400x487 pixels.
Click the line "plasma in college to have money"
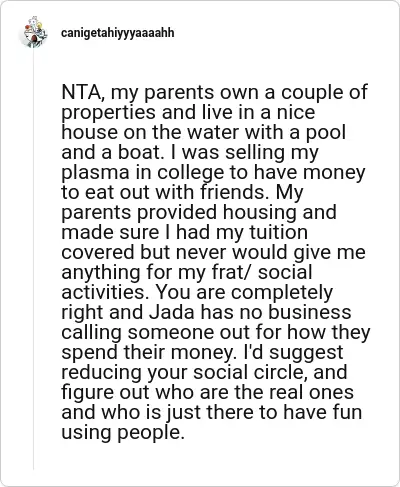click(x=213, y=173)
